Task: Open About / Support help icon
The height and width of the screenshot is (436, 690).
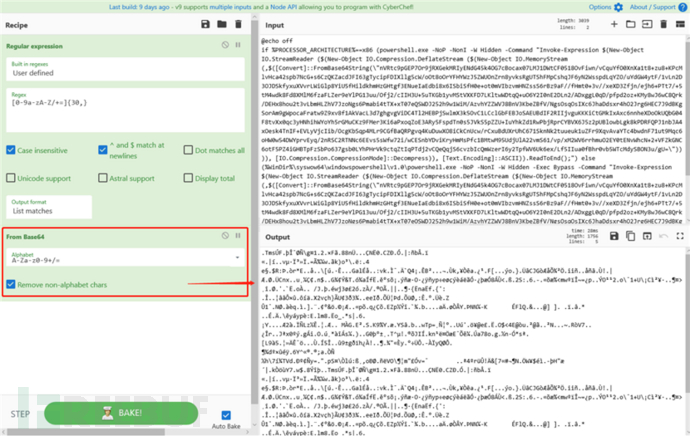Action: (x=683, y=7)
